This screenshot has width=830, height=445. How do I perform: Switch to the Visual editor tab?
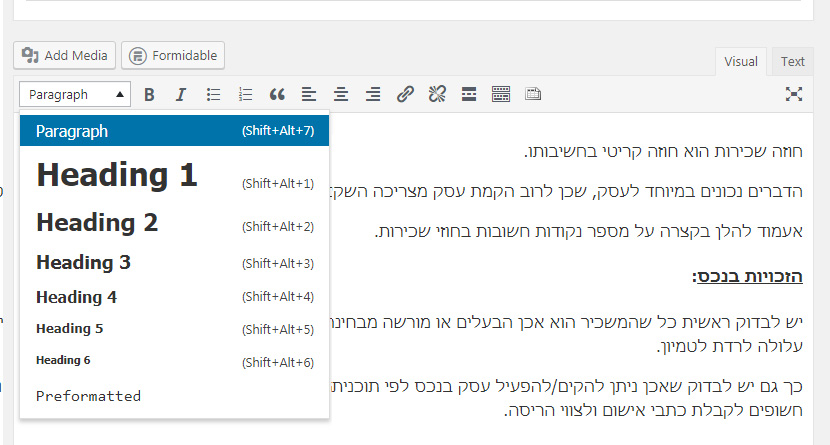pyautogui.click(x=741, y=62)
